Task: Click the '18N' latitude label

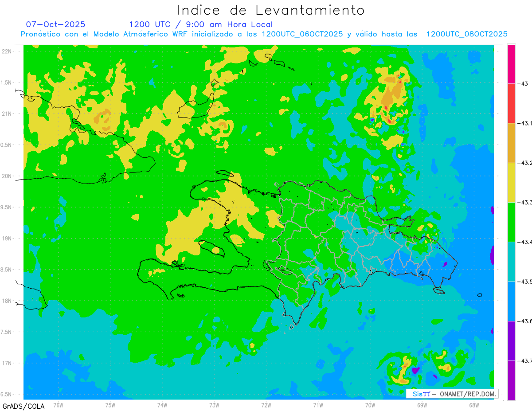Action: (x=7, y=301)
